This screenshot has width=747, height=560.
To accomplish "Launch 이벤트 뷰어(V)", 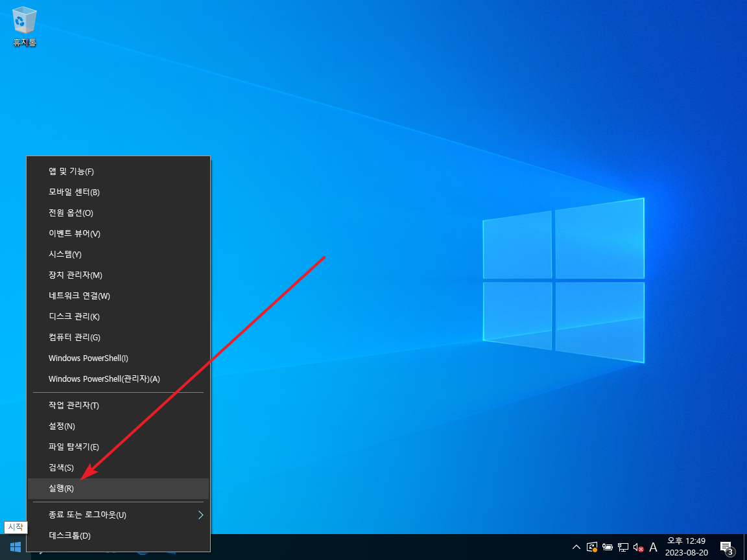I will pos(118,234).
